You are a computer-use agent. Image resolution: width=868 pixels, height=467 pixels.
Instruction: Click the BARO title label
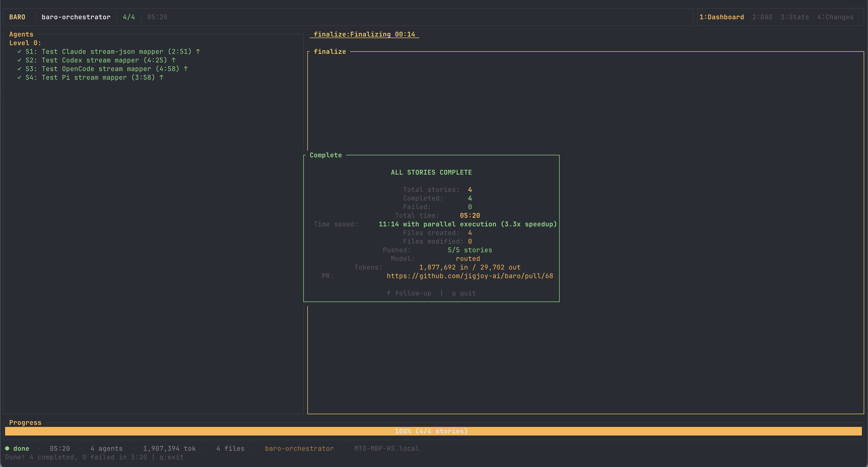tap(17, 17)
